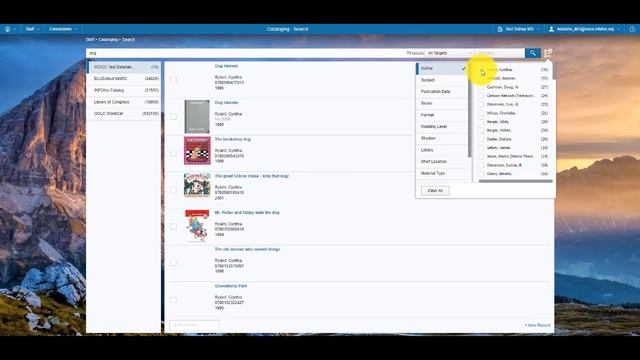This screenshot has width=640, height=360.
Task: Open The old woman who named things link
Action: [247, 249]
